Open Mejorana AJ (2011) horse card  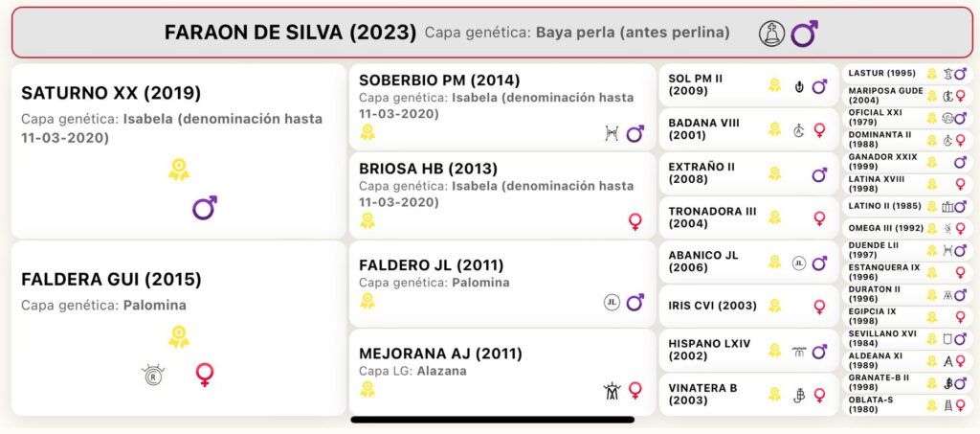tap(501, 372)
